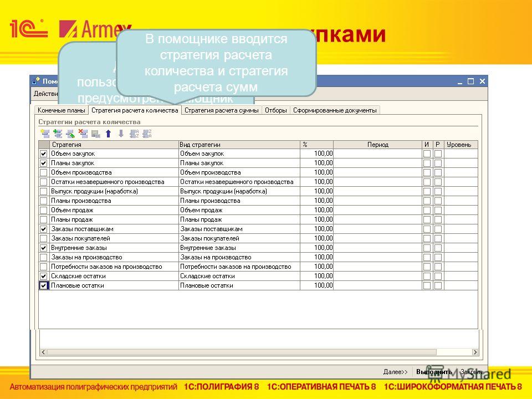Click the Период cell in Заказы поставщикам row
Viewport: 532px width, 399px height.
point(377,229)
